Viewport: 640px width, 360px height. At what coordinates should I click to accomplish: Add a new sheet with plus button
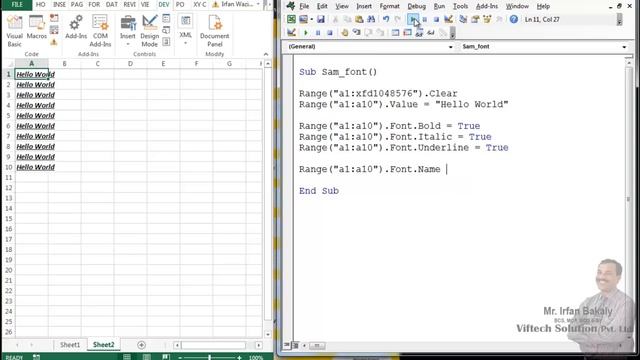coord(141,345)
